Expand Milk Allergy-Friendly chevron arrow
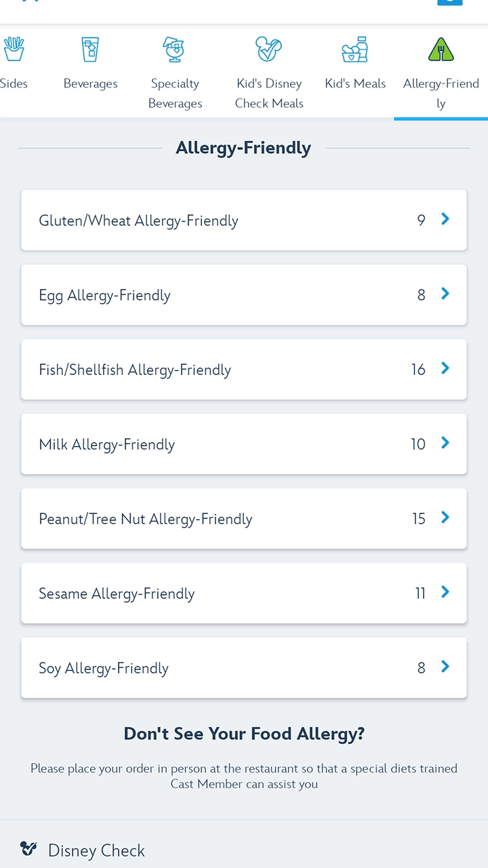 [x=445, y=443]
